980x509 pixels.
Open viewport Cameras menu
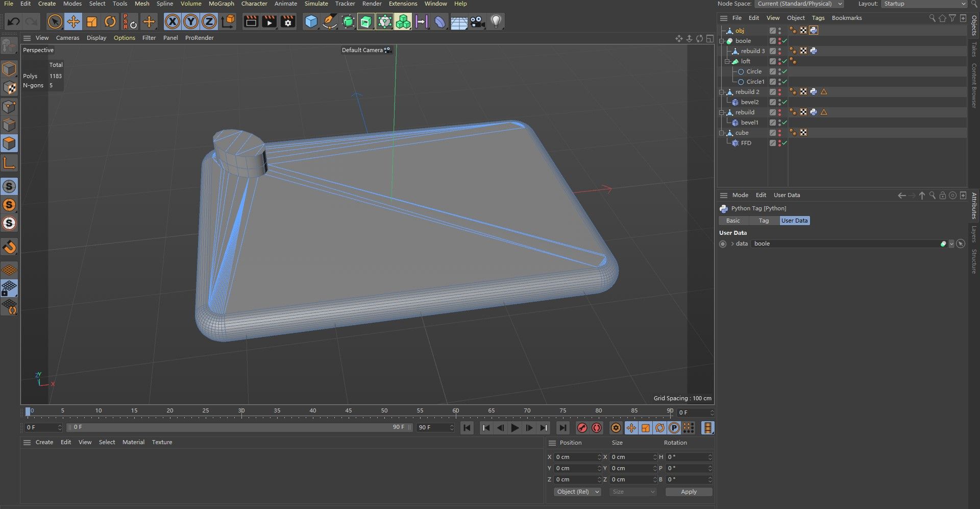click(x=67, y=38)
